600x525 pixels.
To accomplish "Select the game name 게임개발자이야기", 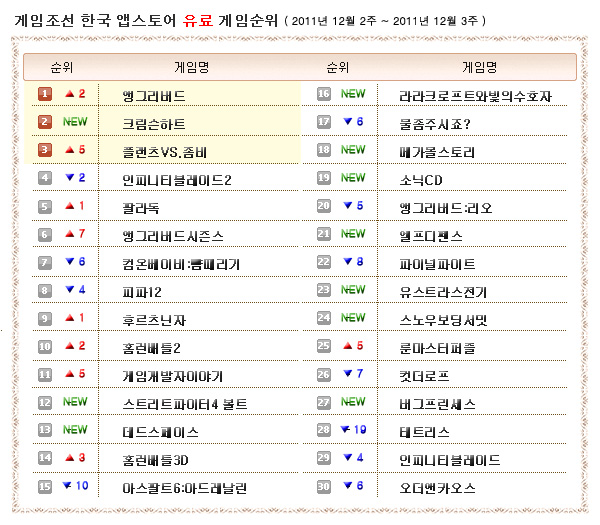I will [173, 377].
